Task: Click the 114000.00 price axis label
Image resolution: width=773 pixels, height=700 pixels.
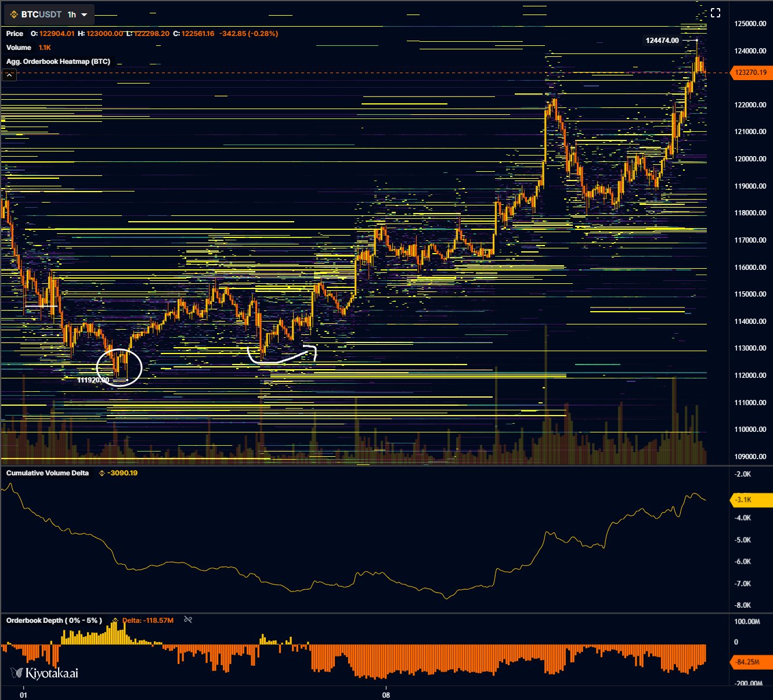Action: [750, 322]
